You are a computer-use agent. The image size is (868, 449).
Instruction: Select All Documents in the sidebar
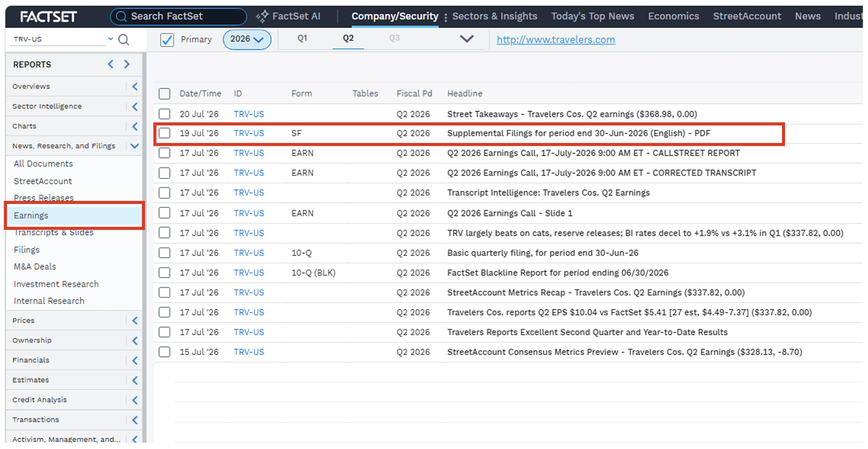click(x=43, y=164)
